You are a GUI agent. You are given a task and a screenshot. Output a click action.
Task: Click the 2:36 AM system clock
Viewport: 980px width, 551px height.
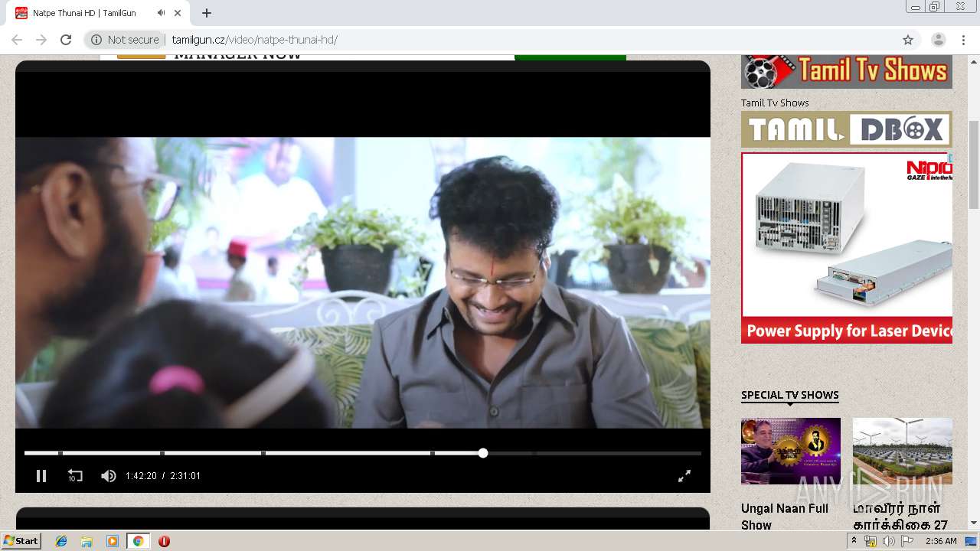(x=940, y=541)
